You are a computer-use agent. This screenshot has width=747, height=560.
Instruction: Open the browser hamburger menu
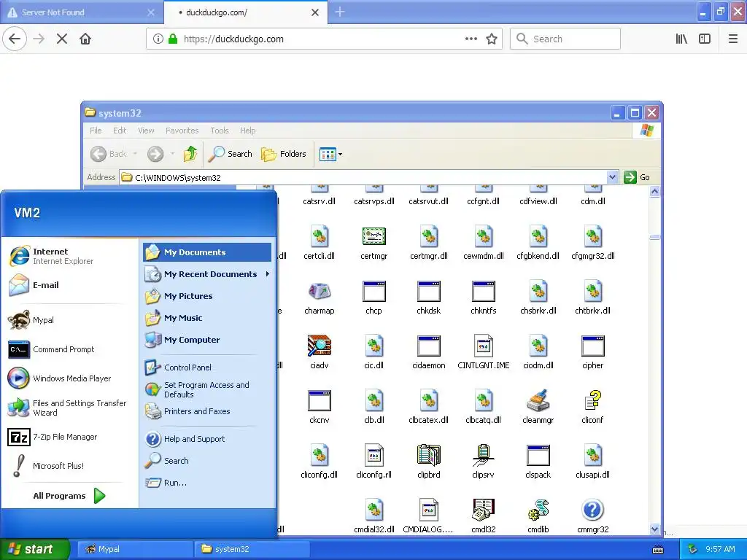(733, 39)
